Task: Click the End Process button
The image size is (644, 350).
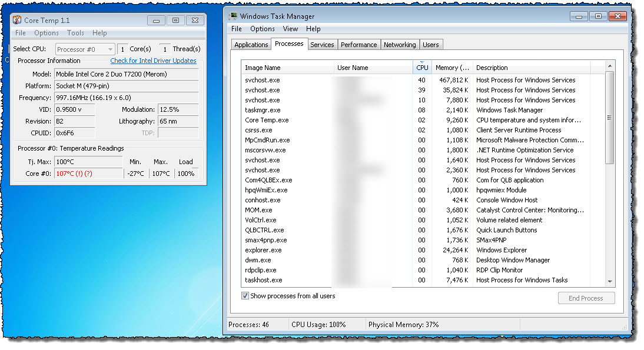Action: pos(586,298)
